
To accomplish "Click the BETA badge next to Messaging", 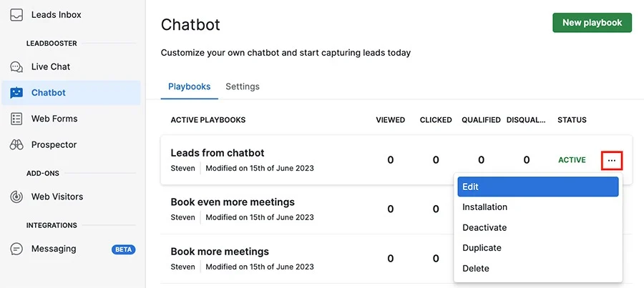I will point(123,249).
